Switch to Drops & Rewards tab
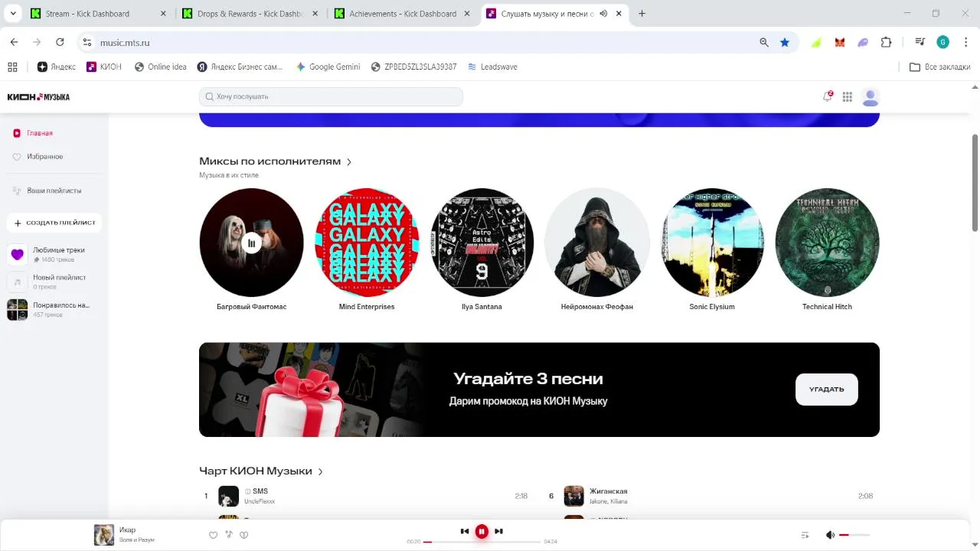Image resolution: width=980 pixels, height=551 pixels. tap(250, 14)
